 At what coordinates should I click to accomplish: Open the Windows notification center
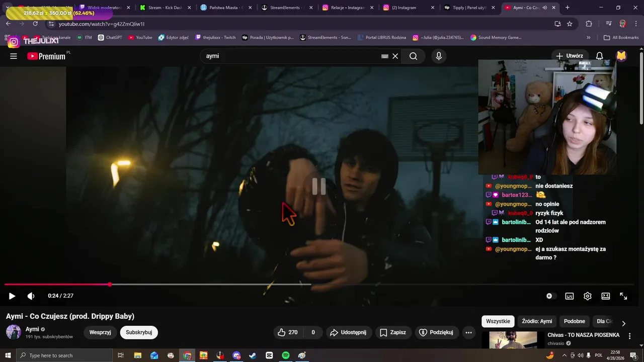633,355
